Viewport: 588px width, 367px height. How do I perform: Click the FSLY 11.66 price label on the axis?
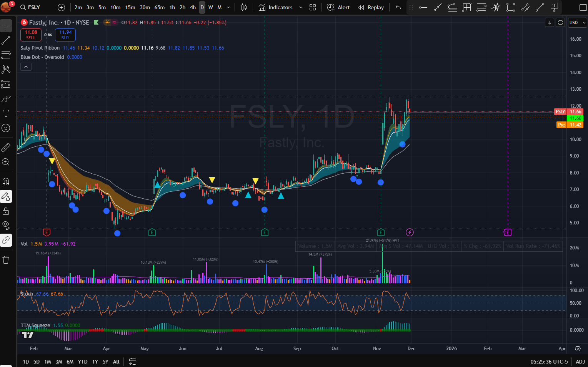(569, 112)
